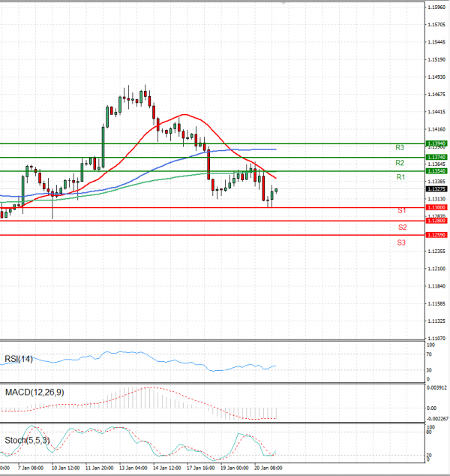Click the MACD -0.002267 scale value
This screenshot has height=476, width=450.
437,419
